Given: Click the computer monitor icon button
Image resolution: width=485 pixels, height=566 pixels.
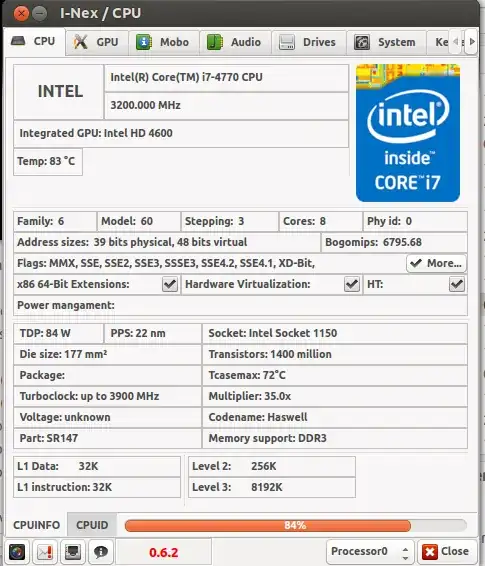Looking at the screenshot, I should tap(73, 552).
